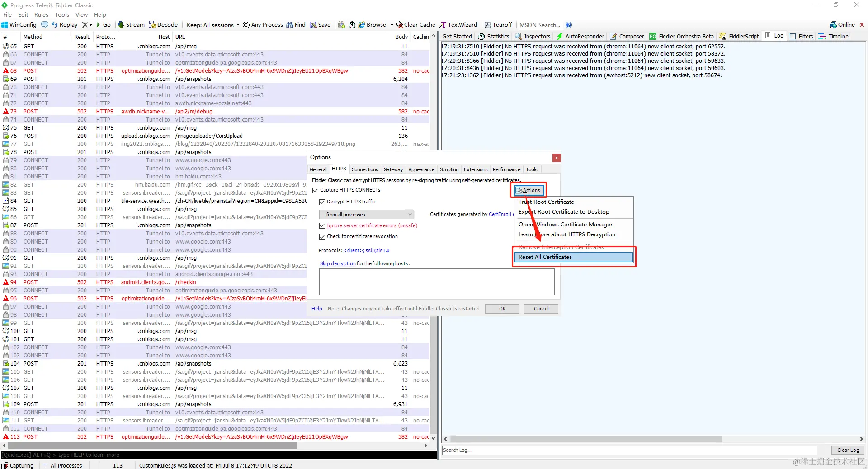Choose Export Root Certificate to Desktop
Image resolution: width=868 pixels, height=469 pixels.
click(x=573, y=212)
